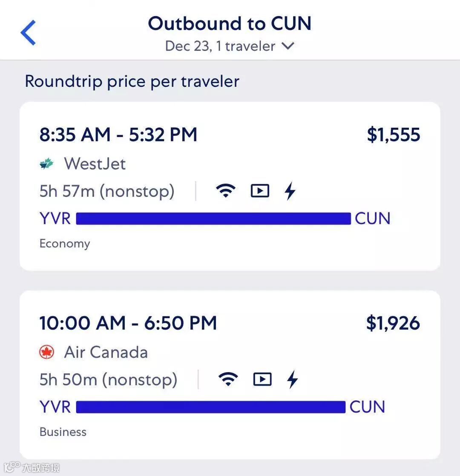The height and width of the screenshot is (476, 460).
Task: Tap the blue back arrow
Action: tap(28, 33)
